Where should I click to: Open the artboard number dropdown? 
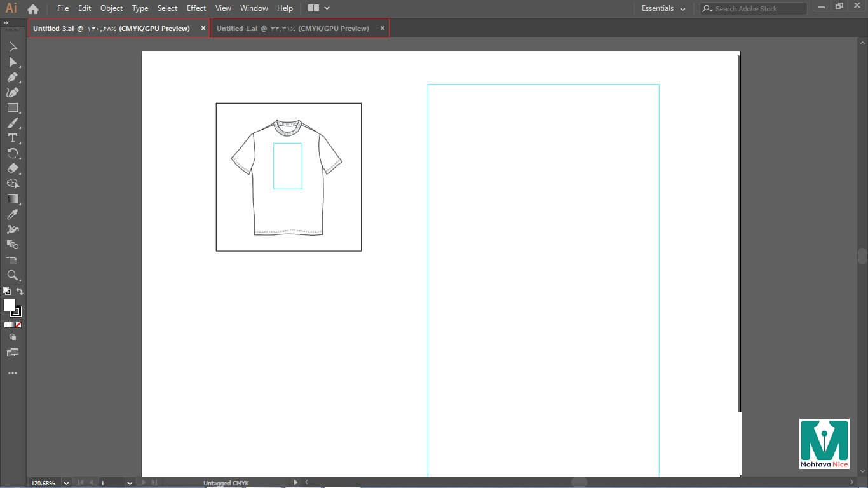130,483
